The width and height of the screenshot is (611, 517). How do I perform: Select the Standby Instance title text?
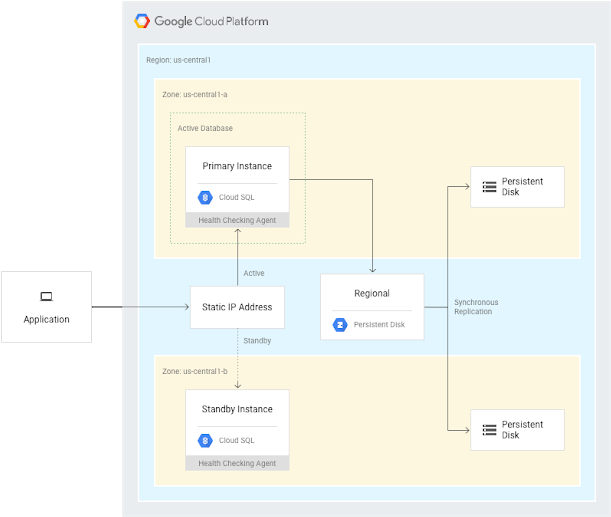(237, 409)
